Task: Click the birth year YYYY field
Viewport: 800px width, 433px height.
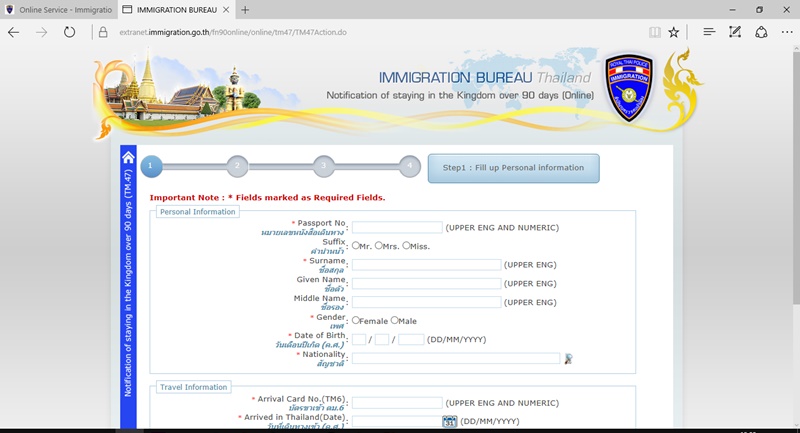Action: [x=411, y=339]
